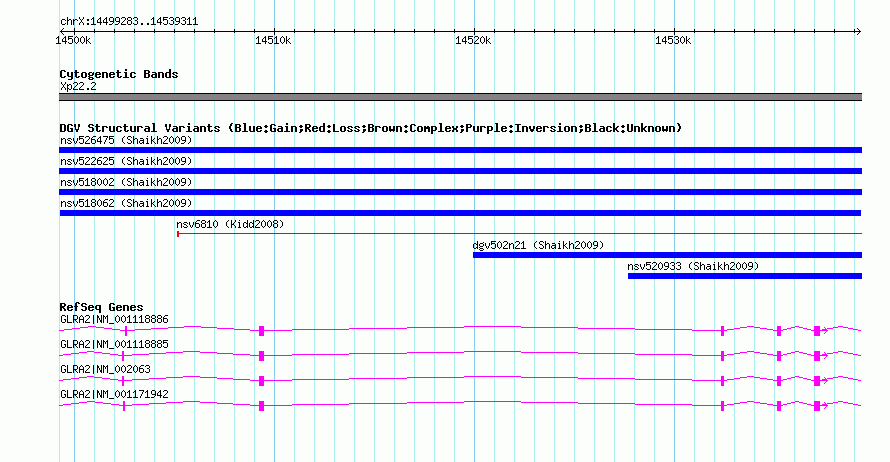Open variant label nsv526475 (Shaikh2009)

pos(126,140)
